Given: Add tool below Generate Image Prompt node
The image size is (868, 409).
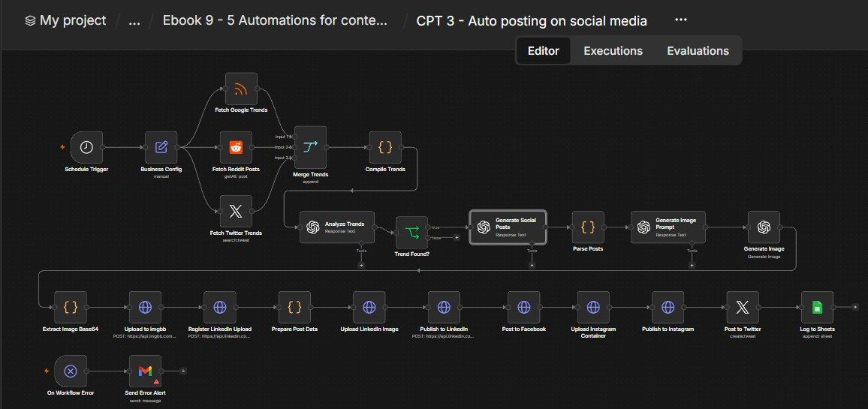Looking at the screenshot, I should 692,265.
